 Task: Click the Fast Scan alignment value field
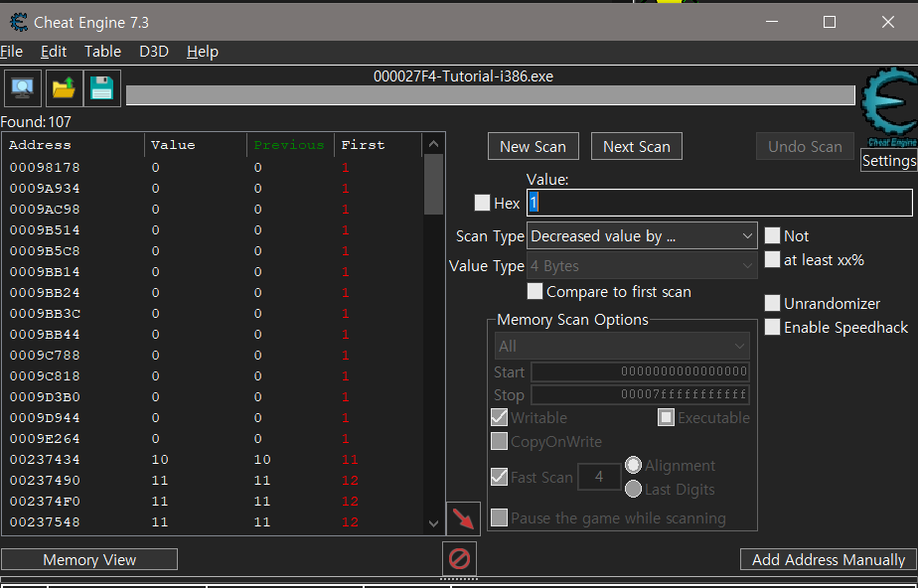tap(599, 478)
